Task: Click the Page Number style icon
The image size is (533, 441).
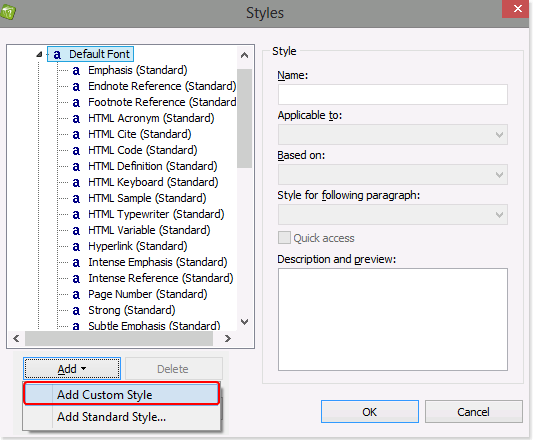Action: (76, 294)
